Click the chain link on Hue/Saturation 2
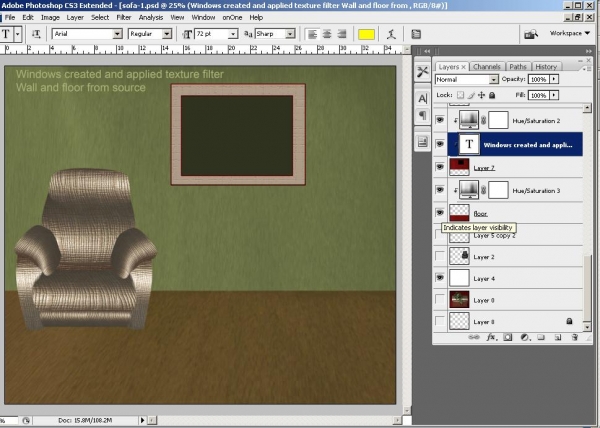Viewport: 600px width, 428px height. (483, 120)
